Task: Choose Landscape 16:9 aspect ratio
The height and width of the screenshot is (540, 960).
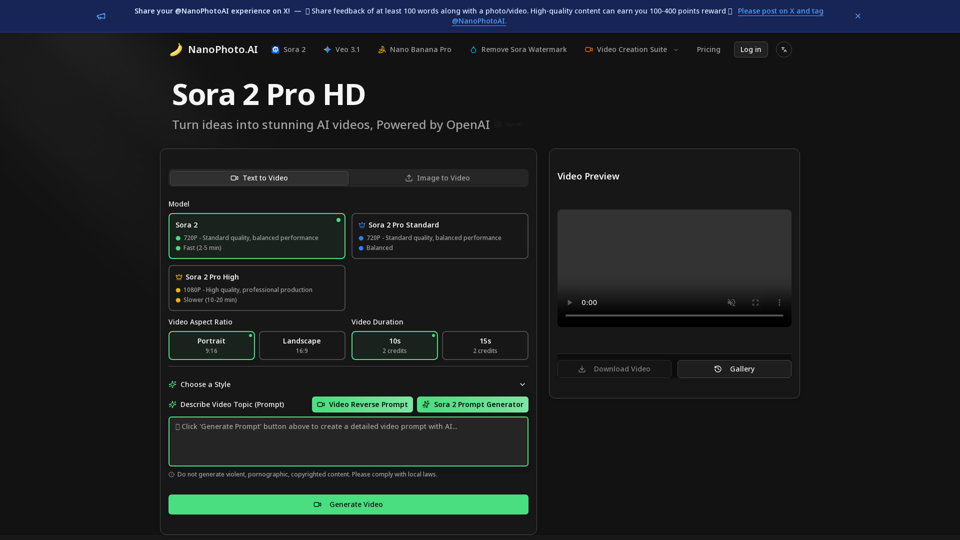Action: point(302,345)
